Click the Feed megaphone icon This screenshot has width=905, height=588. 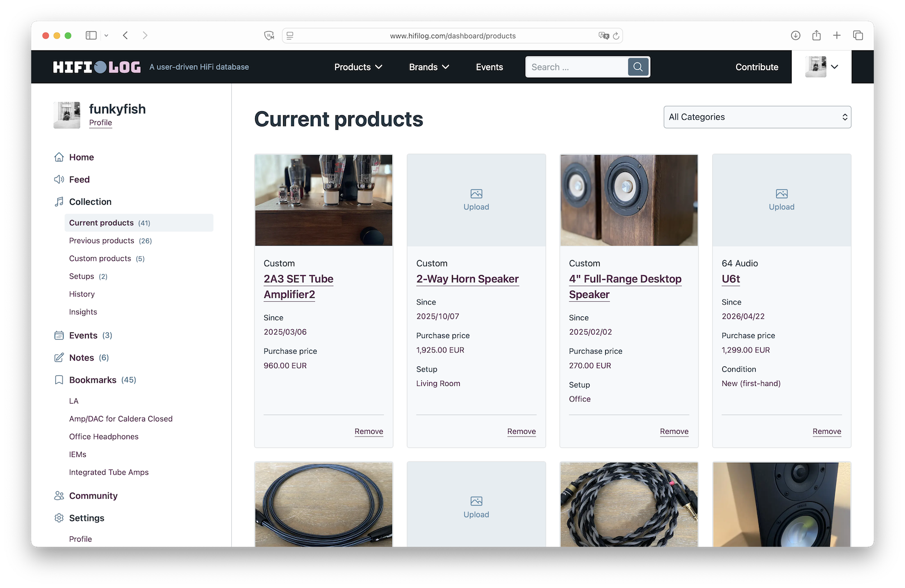coord(59,179)
